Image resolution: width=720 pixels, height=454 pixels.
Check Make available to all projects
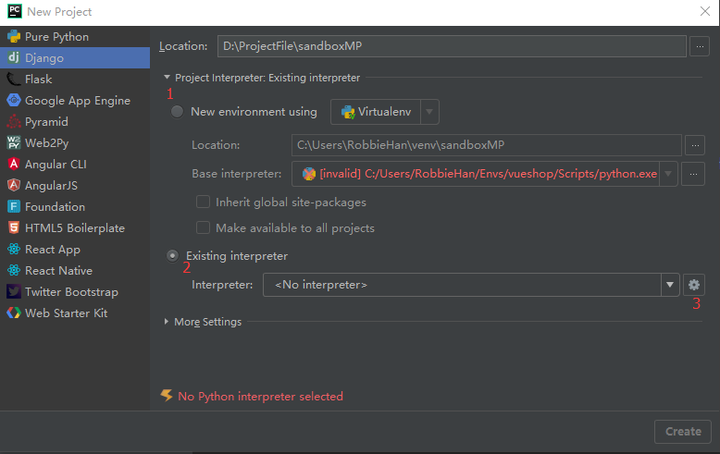tap(203, 228)
